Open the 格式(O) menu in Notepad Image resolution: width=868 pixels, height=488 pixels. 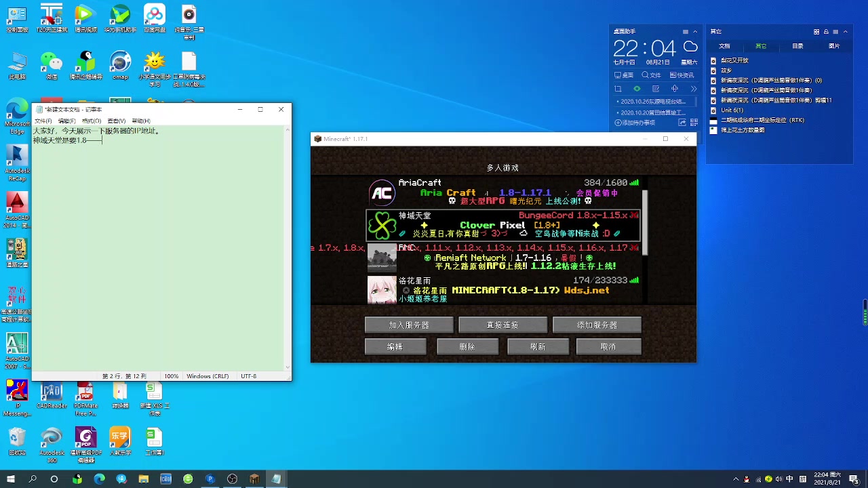[x=92, y=121]
